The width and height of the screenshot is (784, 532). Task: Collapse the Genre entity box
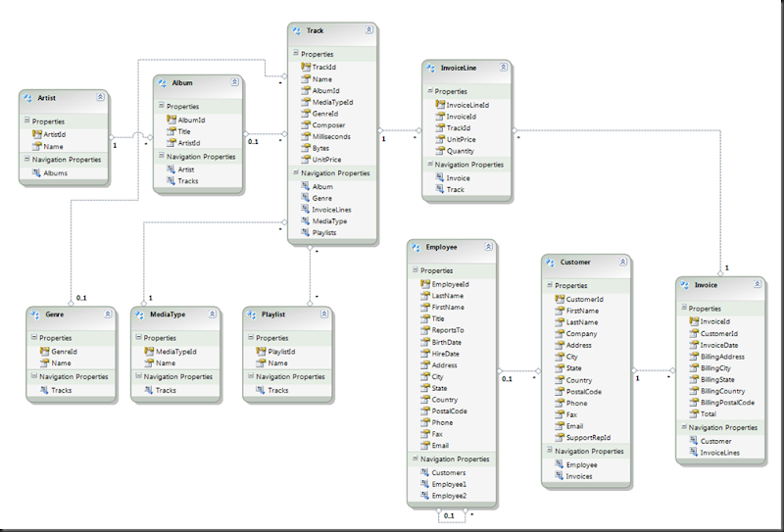pyautogui.click(x=108, y=314)
